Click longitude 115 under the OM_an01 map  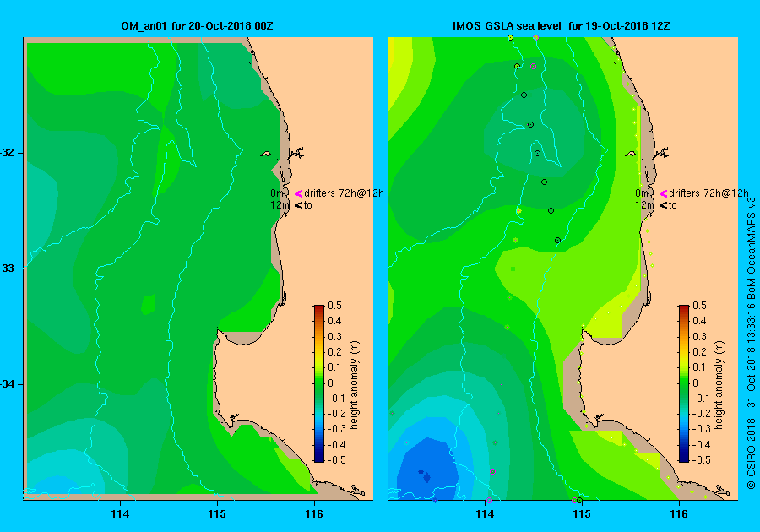point(217,514)
